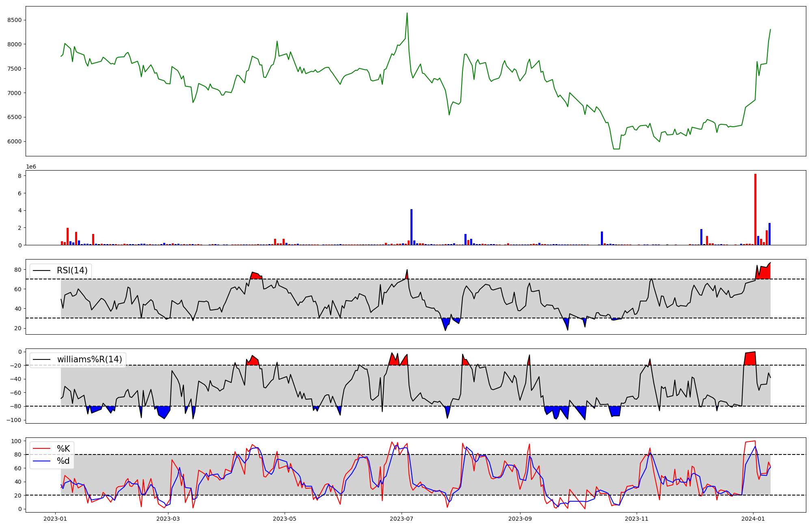Click the 2023-05 date label on the x-axis
Screen dimensions: 812x528
(285, 519)
